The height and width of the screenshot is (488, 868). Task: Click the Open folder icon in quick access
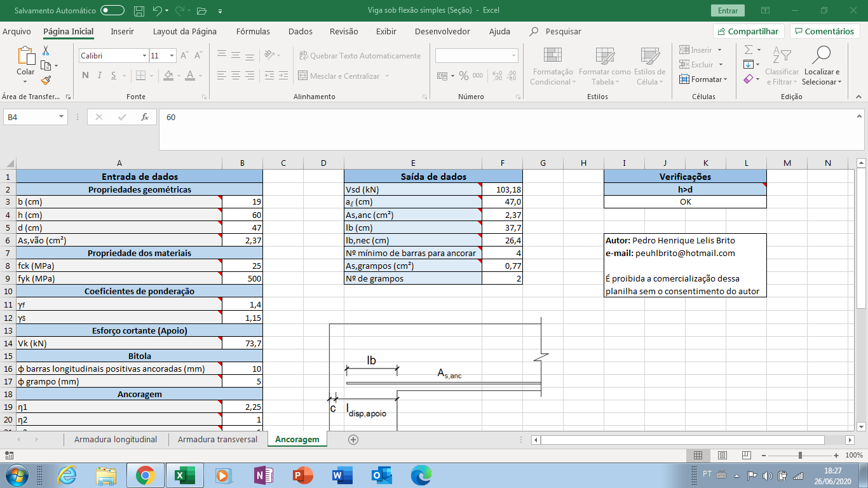(x=202, y=11)
